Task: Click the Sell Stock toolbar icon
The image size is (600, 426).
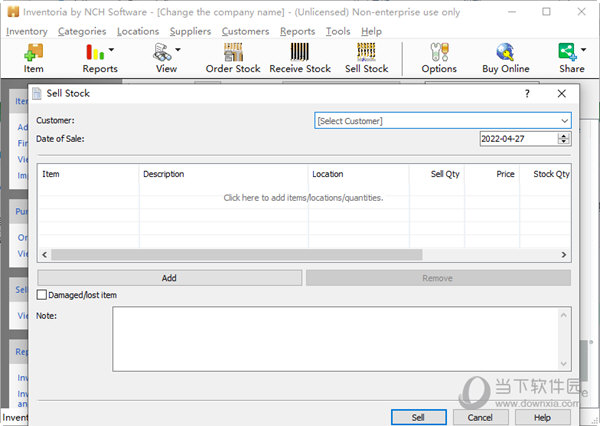Action: (366, 52)
